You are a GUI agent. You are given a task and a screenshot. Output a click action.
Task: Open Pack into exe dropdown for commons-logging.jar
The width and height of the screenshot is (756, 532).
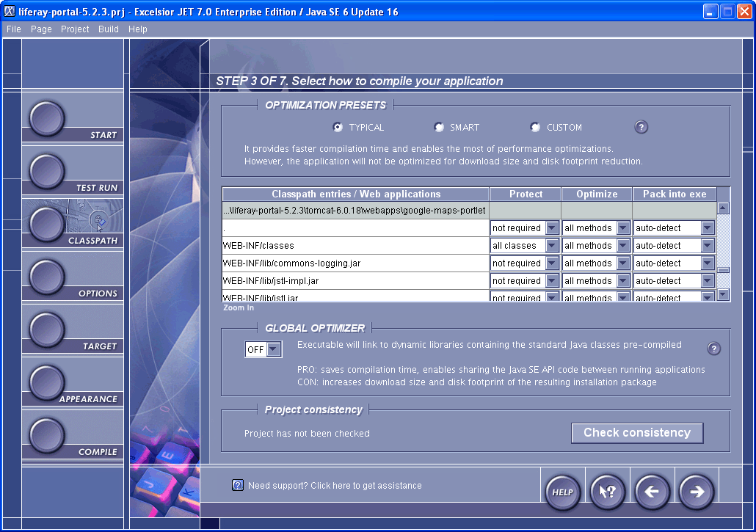[708, 263]
